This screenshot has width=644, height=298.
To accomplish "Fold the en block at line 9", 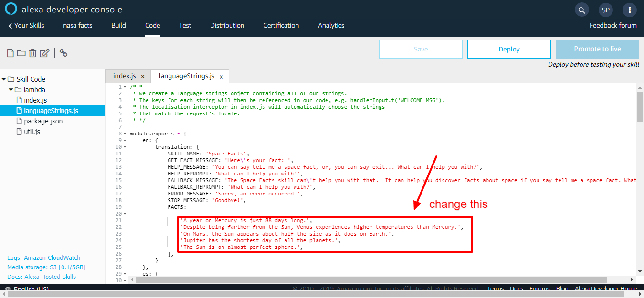I will click(x=125, y=141).
